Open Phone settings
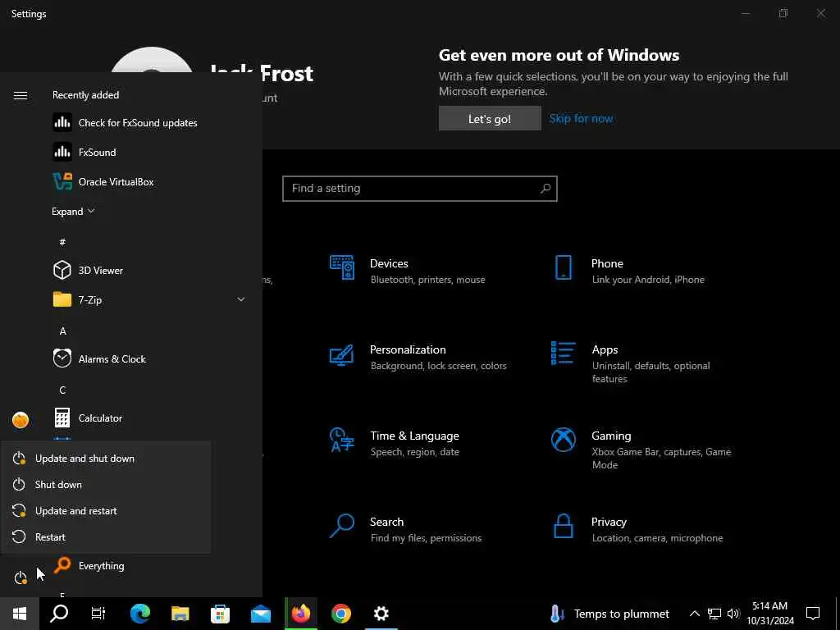The image size is (840, 630). (629, 271)
